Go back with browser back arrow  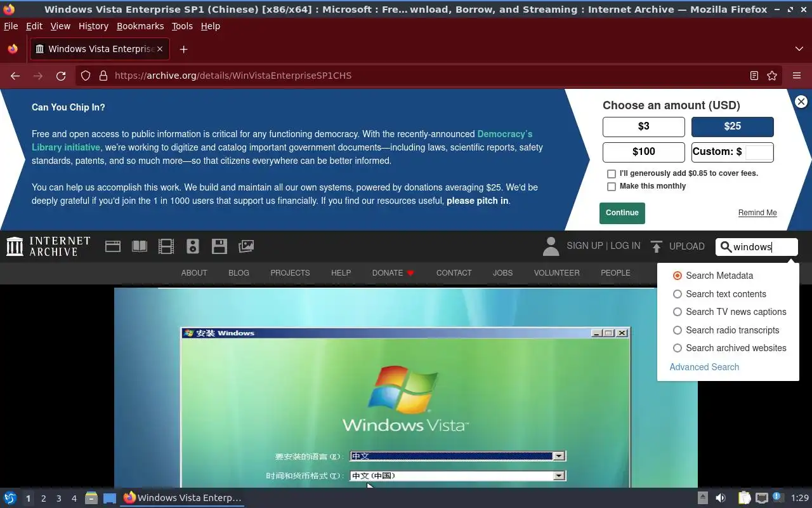pyautogui.click(x=15, y=76)
